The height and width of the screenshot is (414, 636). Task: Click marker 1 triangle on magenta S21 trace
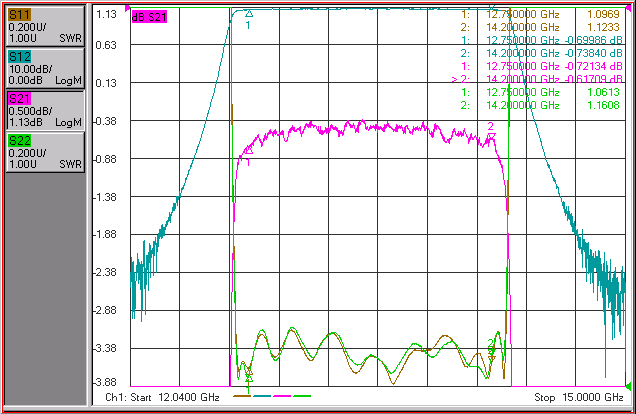pyautogui.click(x=249, y=150)
